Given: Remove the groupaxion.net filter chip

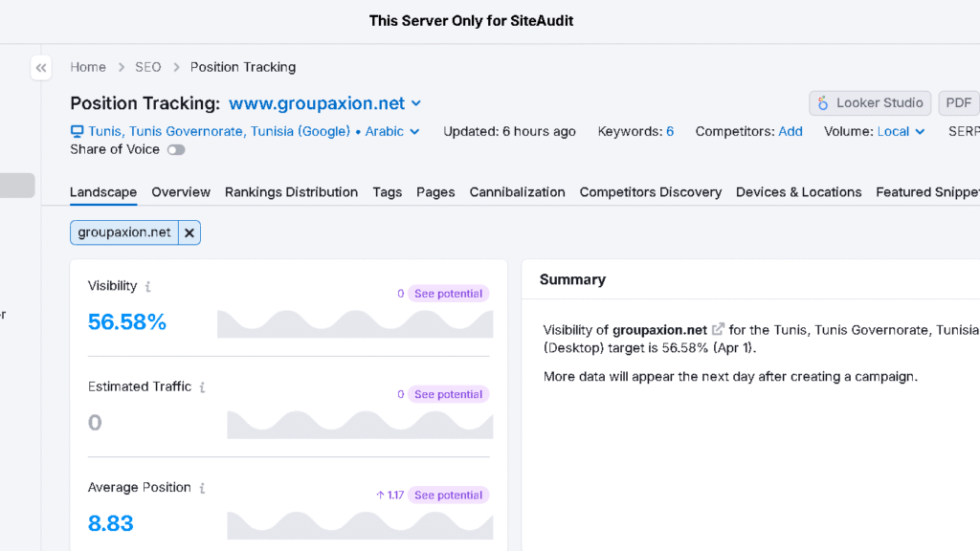Looking at the screenshot, I should [x=189, y=231].
